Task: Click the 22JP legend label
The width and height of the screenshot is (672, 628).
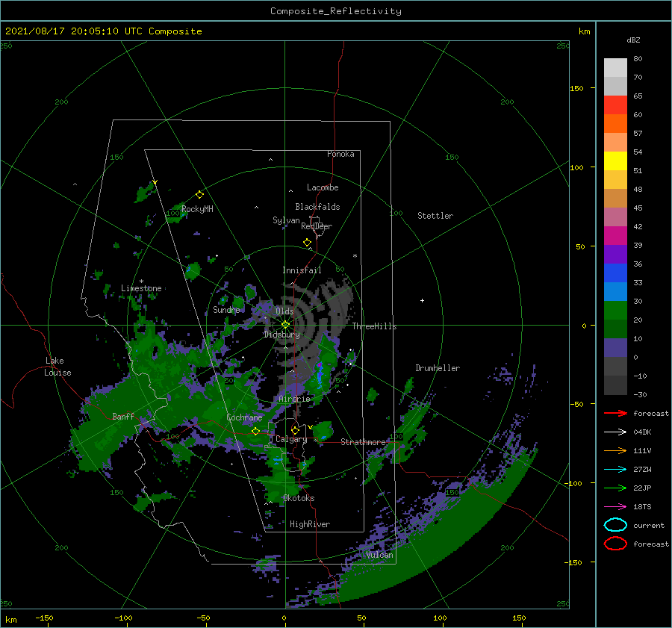Action: 642,488
